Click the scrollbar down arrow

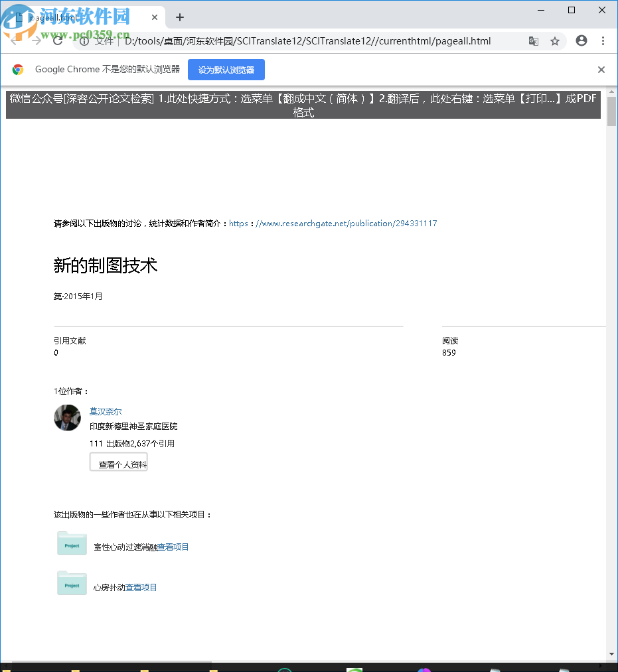click(612, 653)
